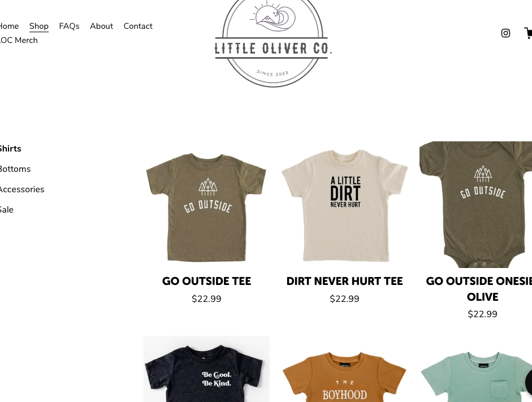Go to the Home page
The image size is (532, 402).
pos(9,26)
